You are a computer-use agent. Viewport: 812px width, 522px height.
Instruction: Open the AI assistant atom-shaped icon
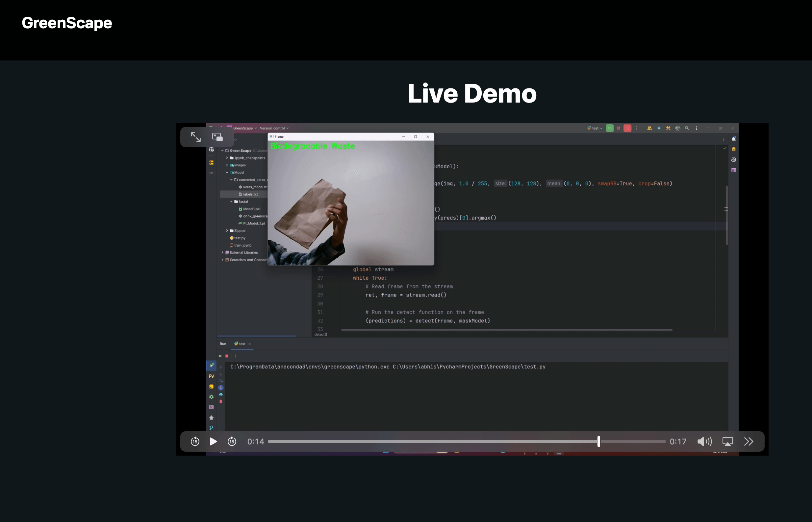click(x=678, y=128)
